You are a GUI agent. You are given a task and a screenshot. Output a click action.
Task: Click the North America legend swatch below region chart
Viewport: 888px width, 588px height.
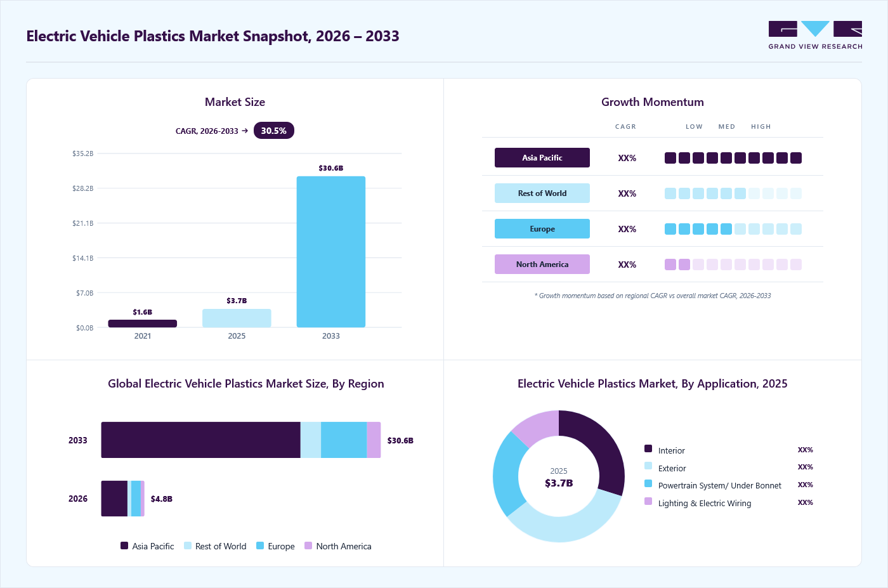click(x=308, y=546)
